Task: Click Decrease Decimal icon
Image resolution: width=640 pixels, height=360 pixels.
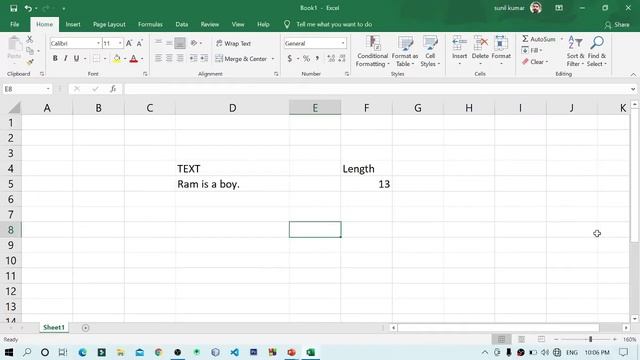Action: pyautogui.click(x=342, y=59)
